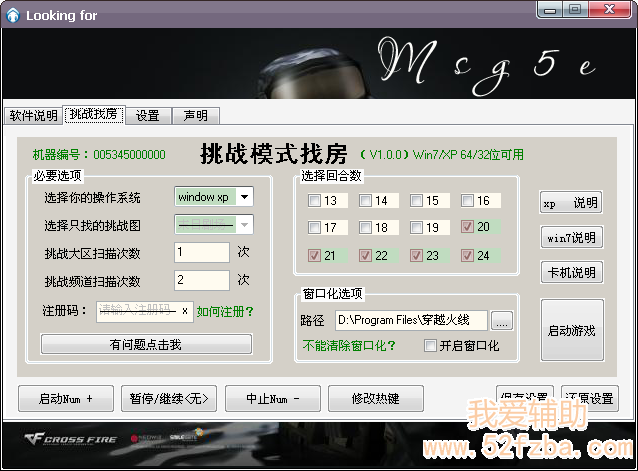The image size is (638, 471).
Task: Click the game path field
Action: (411, 321)
